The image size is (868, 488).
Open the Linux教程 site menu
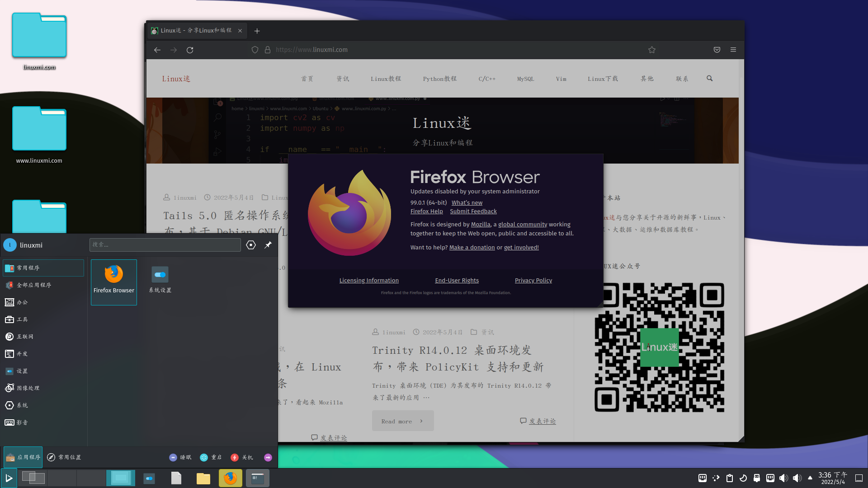(x=386, y=79)
